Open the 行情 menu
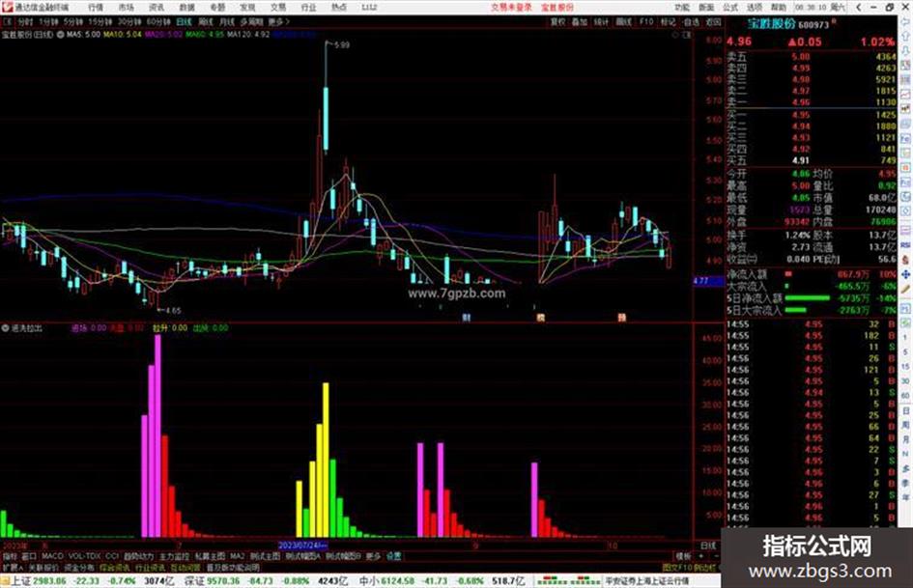This screenshot has height=588, width=913. coord(96,8)
